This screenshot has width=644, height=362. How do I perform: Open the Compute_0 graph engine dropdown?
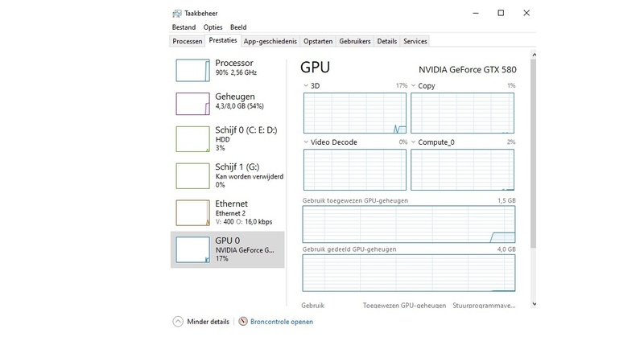(414, 142)
